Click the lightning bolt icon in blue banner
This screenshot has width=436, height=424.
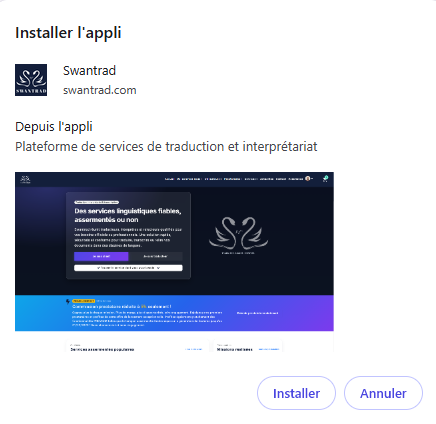68,301
